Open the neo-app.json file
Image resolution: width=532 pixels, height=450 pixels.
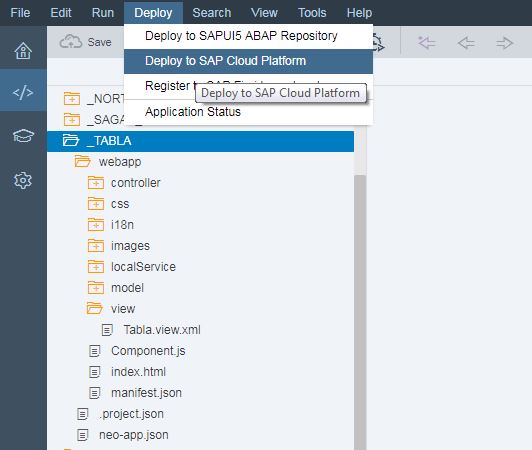tap(134, 435)
